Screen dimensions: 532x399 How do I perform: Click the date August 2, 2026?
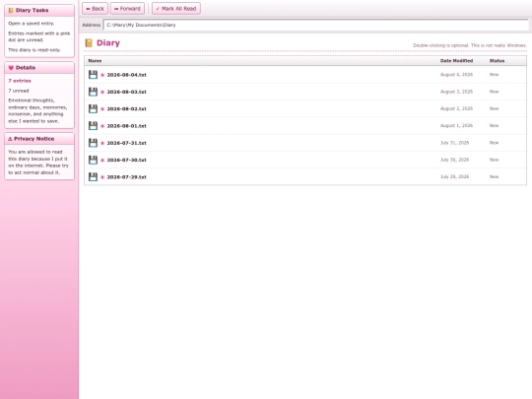pyautogui.click(x=456, y=108)
